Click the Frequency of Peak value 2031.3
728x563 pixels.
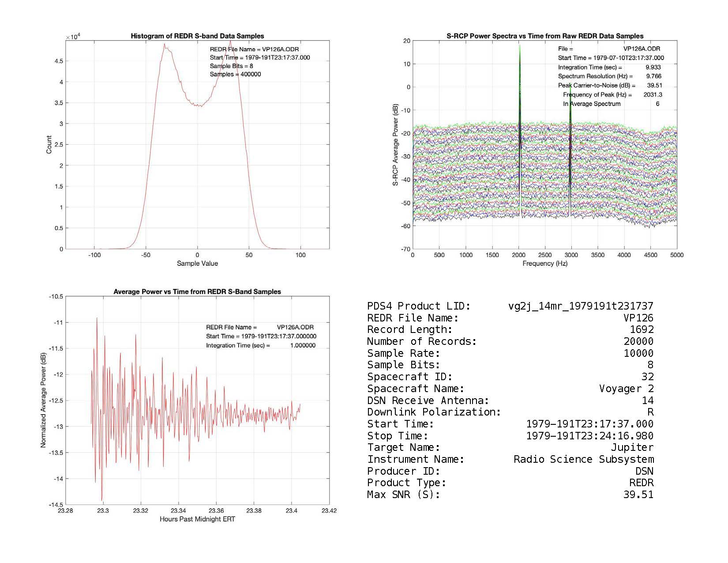[653, 95]
